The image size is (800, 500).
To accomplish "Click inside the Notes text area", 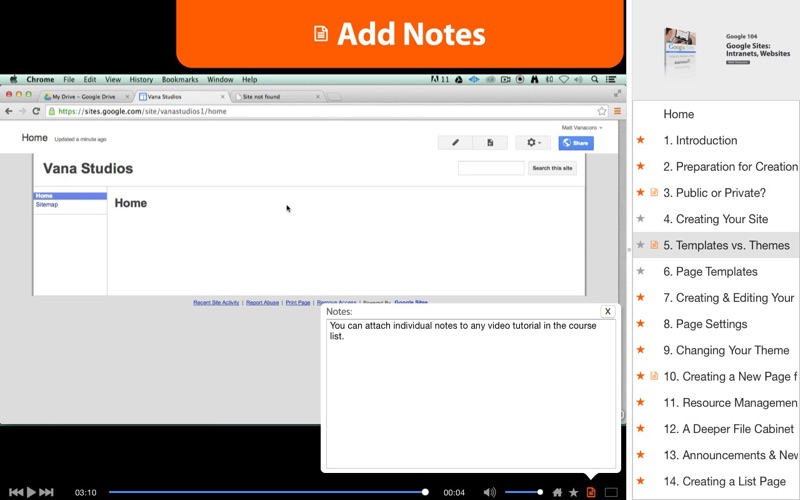I will [x=470, y=394].
